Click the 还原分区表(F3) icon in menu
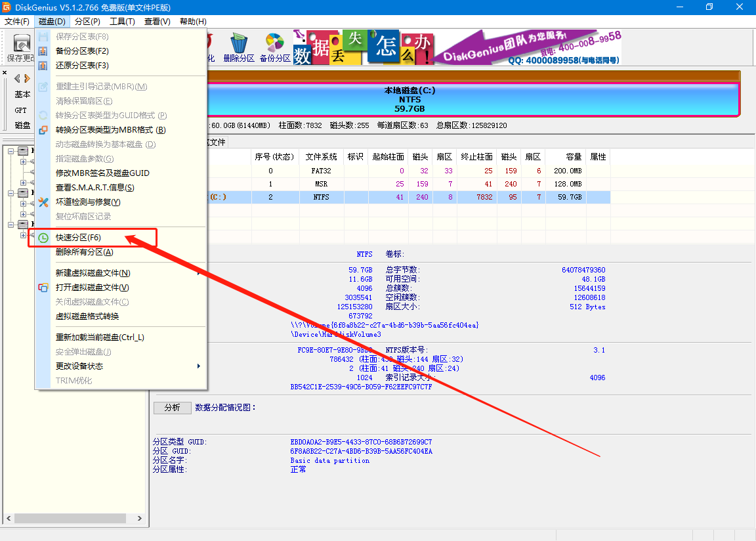Screen dimensions: 756x541 click(43, 66)
